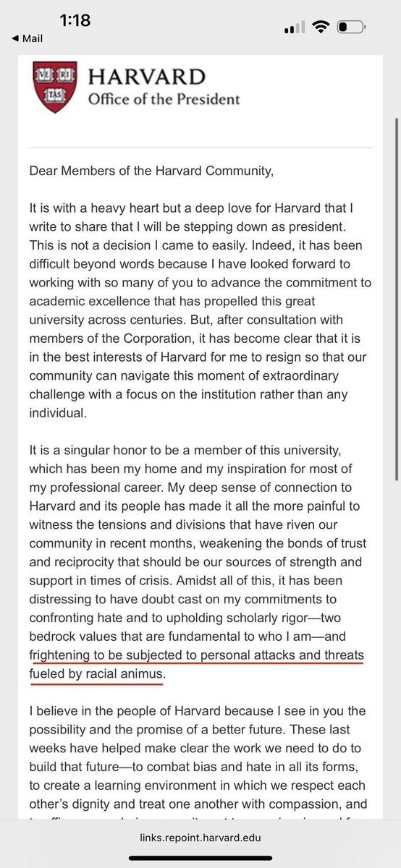The width and height of the screenshot is (401, 868).
Task: Click the Office of the President subtitle
Action: pos(164,99)
